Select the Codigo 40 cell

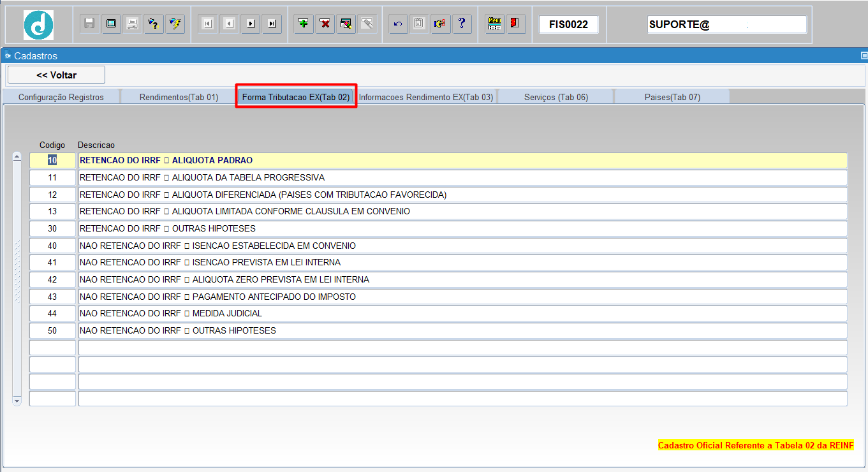[52, 246]
